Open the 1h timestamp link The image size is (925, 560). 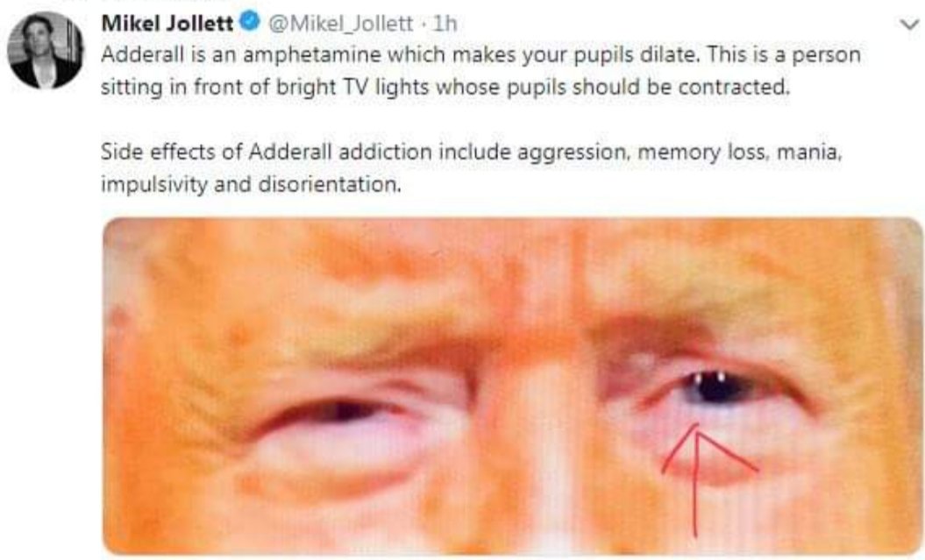(x=445, y=24)
